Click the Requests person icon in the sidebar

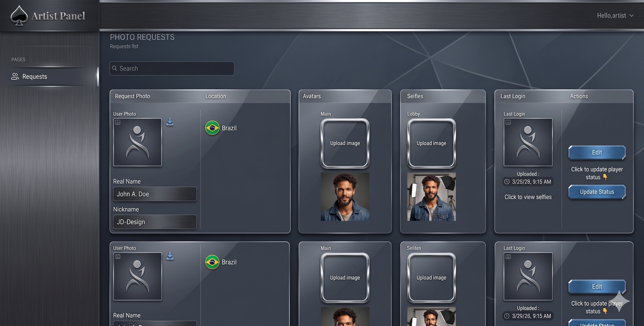(x=15, y=77)
